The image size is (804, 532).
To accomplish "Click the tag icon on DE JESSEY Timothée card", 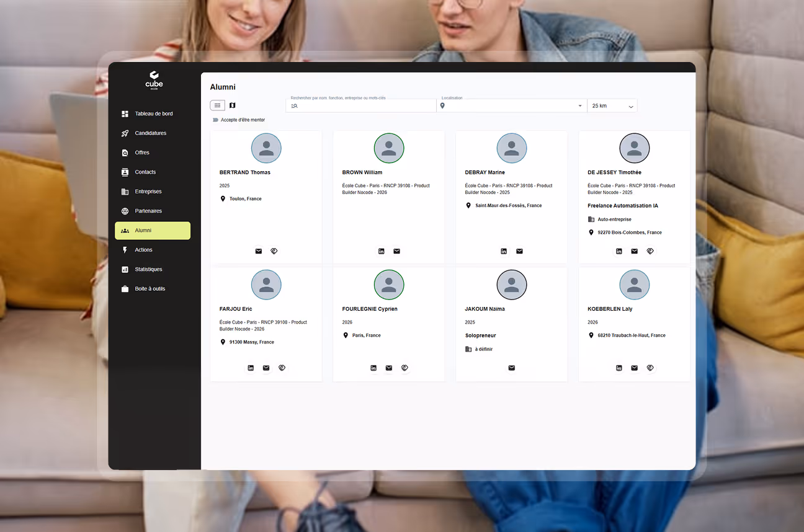I will 650,251.
